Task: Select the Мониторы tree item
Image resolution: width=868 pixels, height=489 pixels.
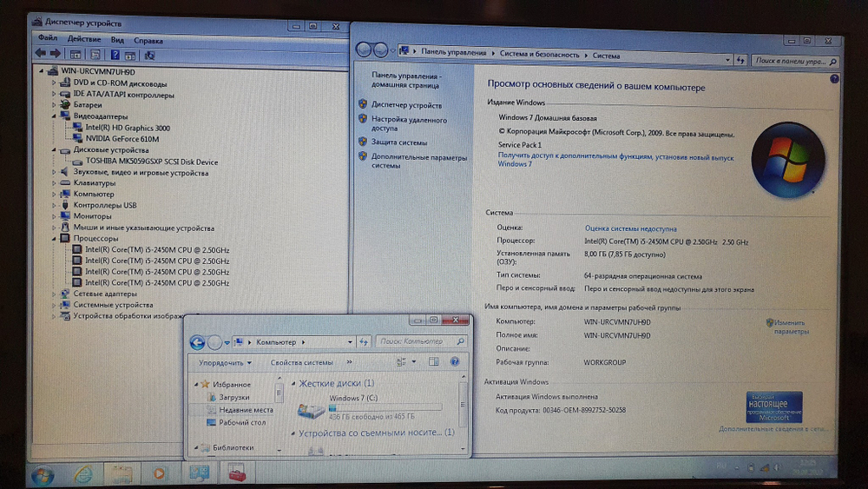Action: tap(92, 216)
